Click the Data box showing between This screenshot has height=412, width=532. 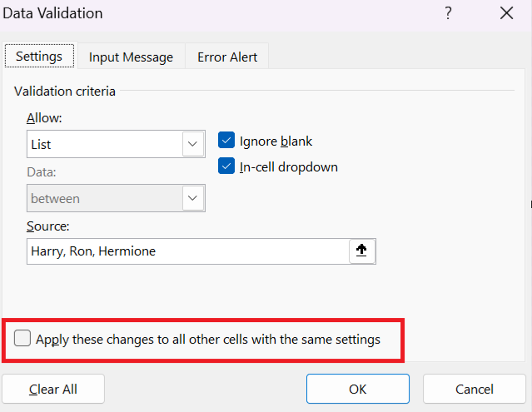pos(104,198)
